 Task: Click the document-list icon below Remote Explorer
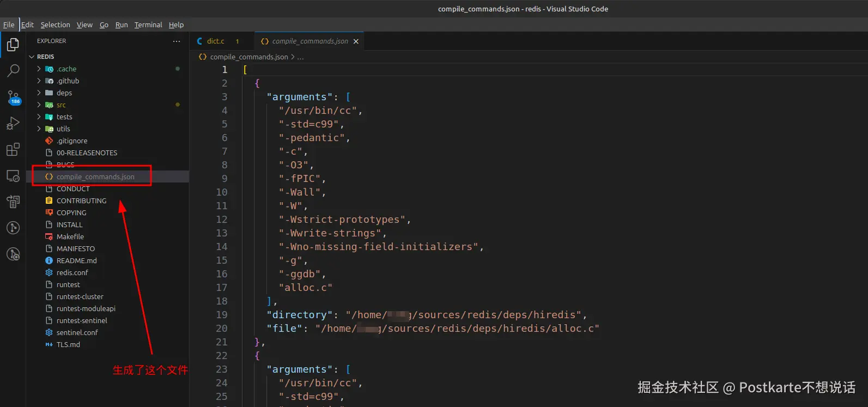13,202
